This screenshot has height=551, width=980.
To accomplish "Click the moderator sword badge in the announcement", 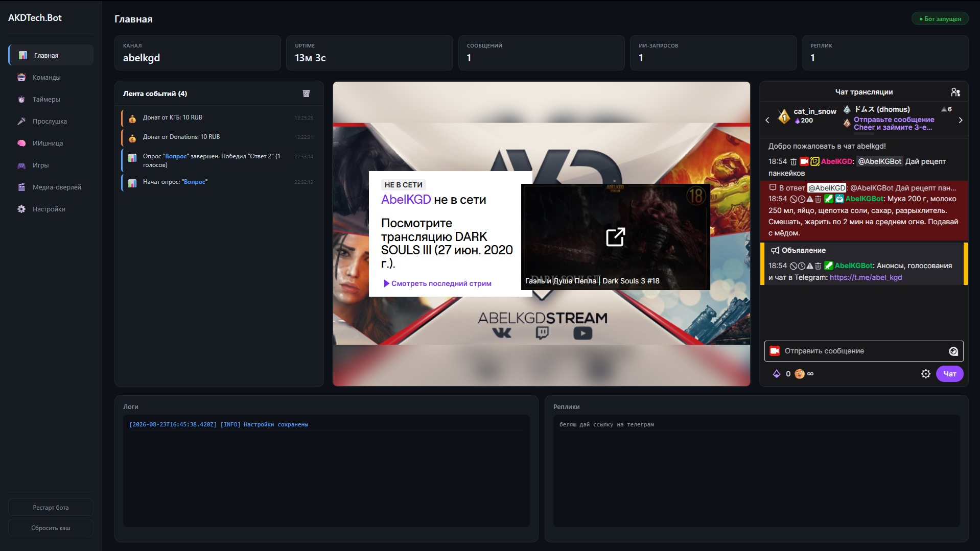I will [x=829, y=266].
